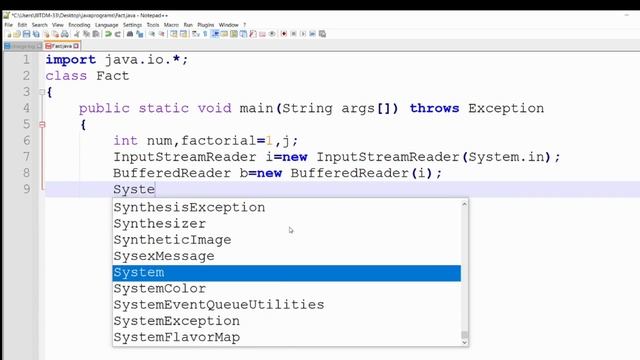Open the View menu
640x360 pixels.
[x=58, y=25]
